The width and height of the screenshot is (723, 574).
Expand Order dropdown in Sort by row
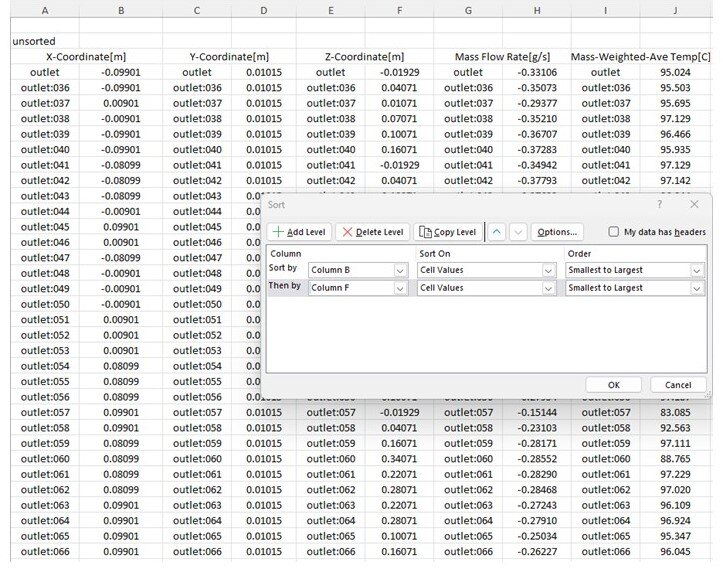696,270
